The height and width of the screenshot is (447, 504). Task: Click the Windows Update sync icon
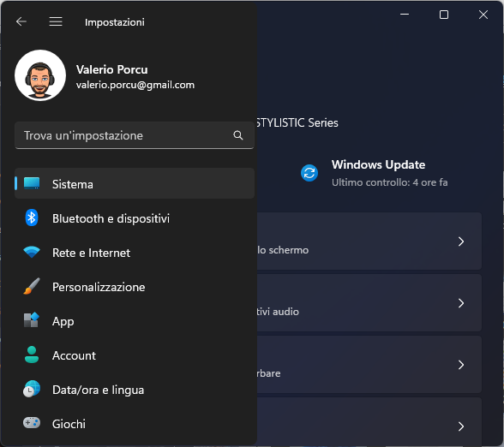click(309, 173)
